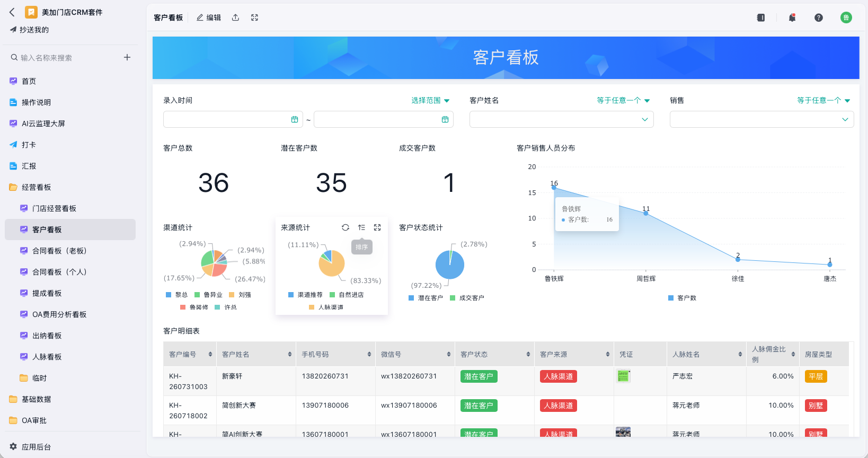This screenshot has height=458, width=868.
Task: Open calendar icon of start date field
Action: 295,119
